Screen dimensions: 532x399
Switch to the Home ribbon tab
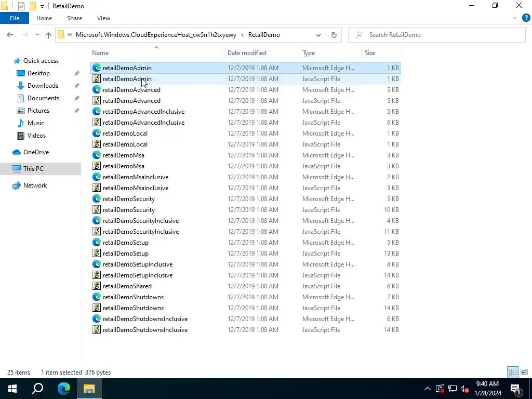pyautogui.click(x=44, y=18)
